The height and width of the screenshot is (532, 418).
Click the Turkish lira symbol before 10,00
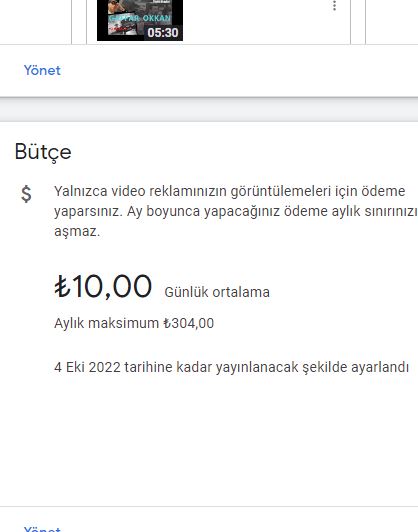[62, 287]
